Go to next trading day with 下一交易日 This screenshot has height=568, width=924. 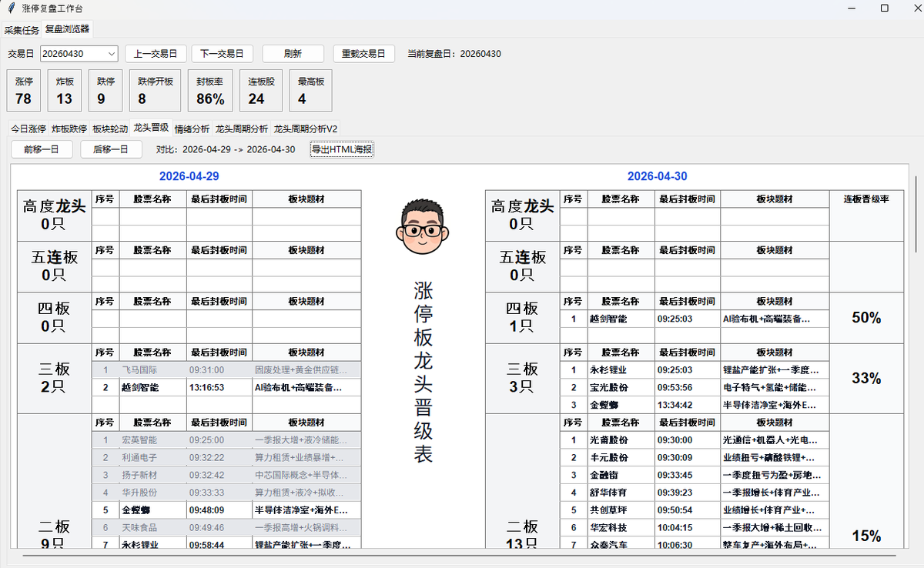point(222,54)
